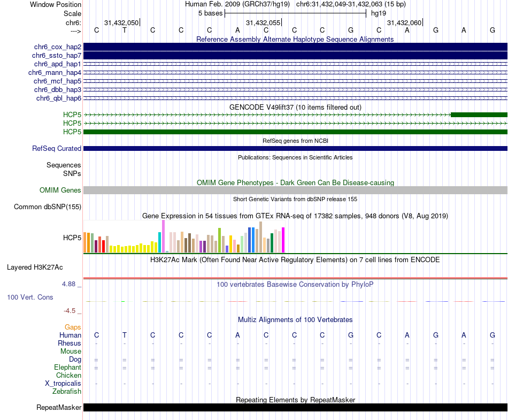Click the Layered H3K27Ac track label
This screenshot has width=508, height=420.
coord(35,268)
